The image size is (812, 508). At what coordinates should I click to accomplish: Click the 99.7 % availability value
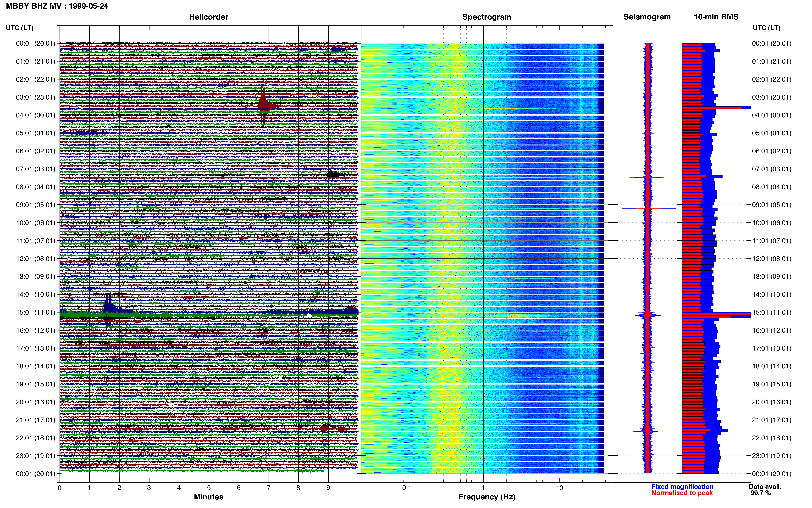click(x=761, y=493)
